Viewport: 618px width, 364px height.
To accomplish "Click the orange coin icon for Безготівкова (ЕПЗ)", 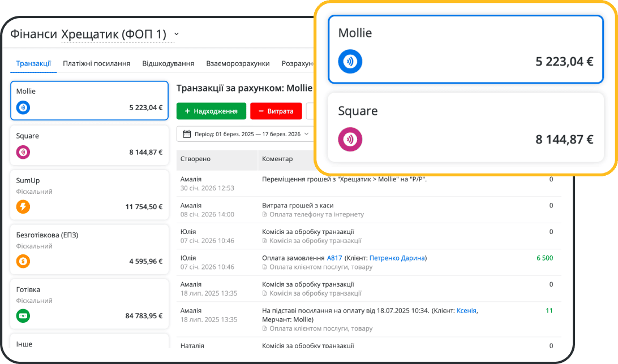I will [23, 261].
